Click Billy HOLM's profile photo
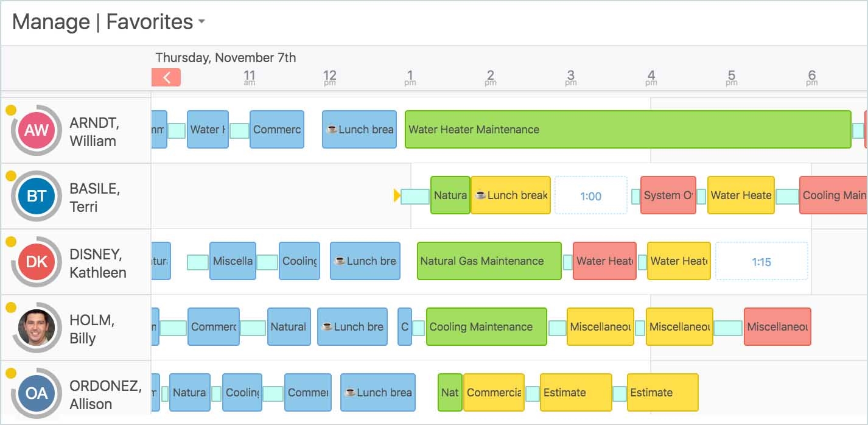868x425 pixels. [x=35, y=327]
